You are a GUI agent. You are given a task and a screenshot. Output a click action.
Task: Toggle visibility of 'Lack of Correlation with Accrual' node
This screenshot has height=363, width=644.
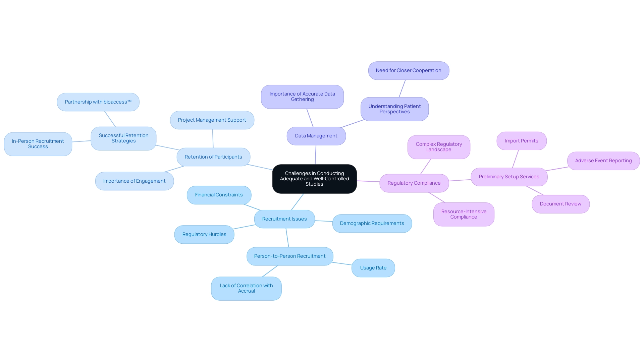click(246, 288)
